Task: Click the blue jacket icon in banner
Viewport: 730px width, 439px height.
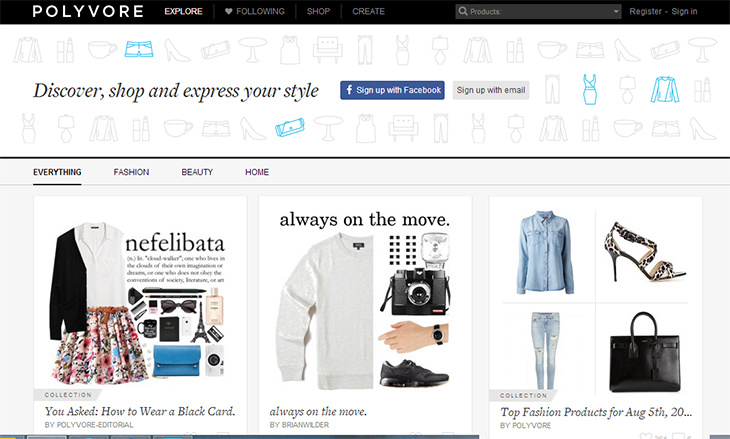Action: pos(664,89)
